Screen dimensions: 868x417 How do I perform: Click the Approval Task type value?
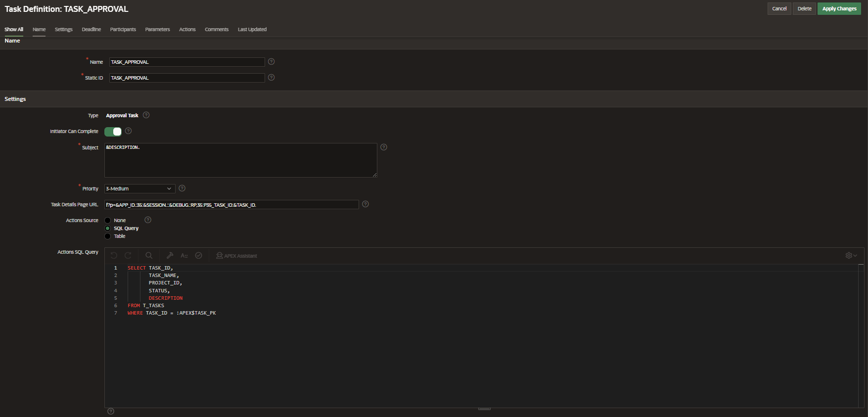click(x=122, y=116)
